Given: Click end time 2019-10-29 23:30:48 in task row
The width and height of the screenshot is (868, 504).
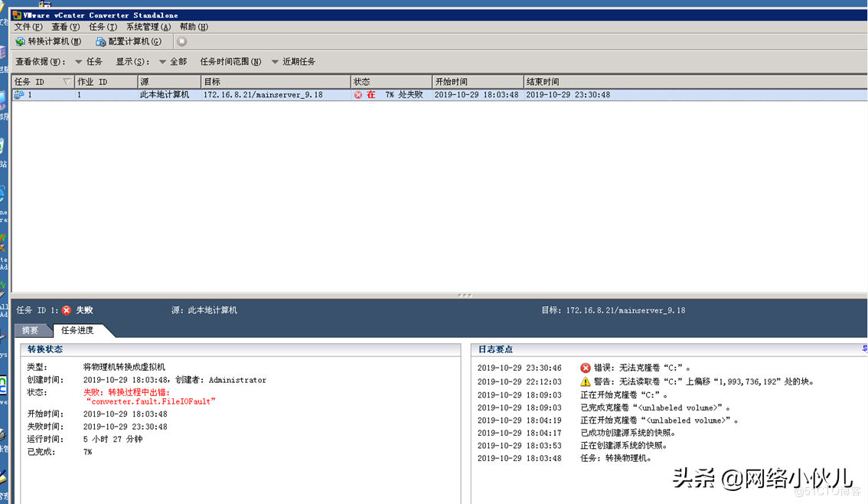Looking at the screenshot, I should tap(568, 95).
